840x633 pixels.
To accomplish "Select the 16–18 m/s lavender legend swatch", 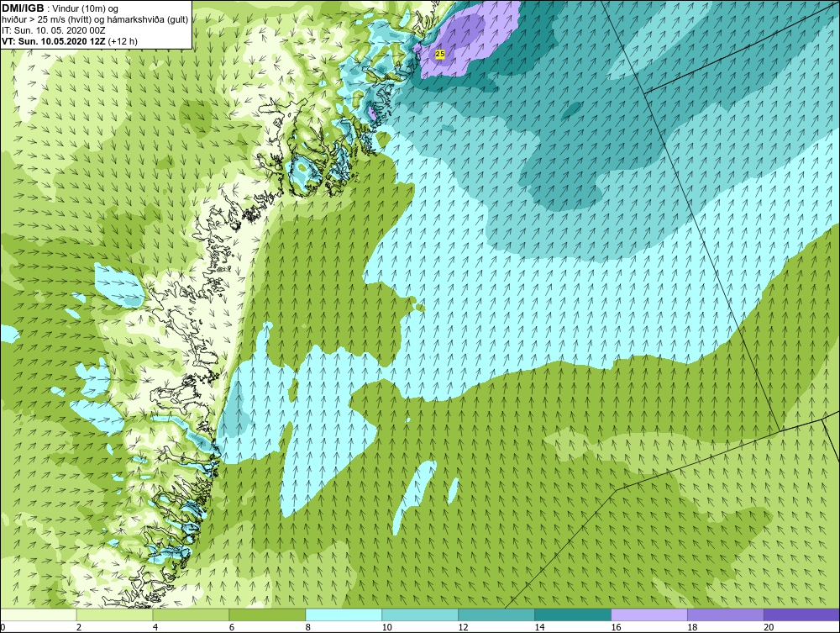I will tap(649, 615).
